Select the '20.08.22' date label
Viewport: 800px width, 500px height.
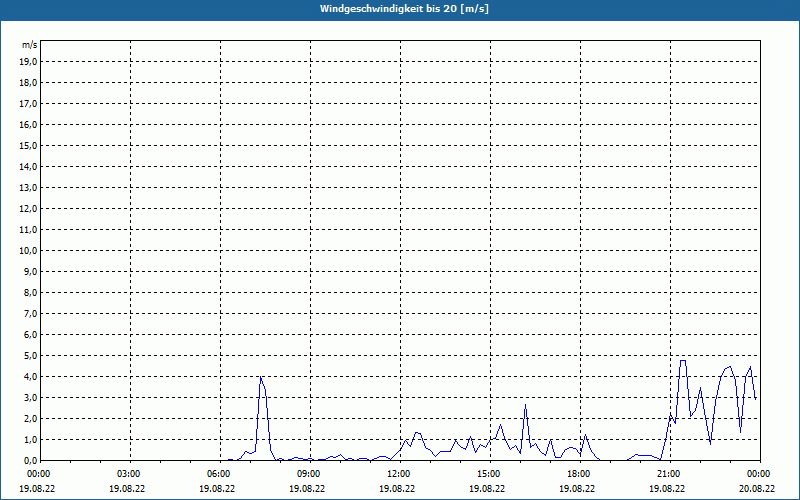[x=757, y=488]
